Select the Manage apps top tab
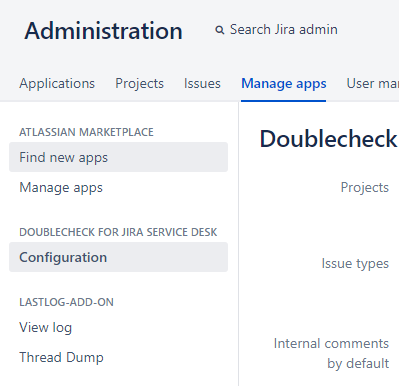Viewport: 399px width, 386px height. 284,83
